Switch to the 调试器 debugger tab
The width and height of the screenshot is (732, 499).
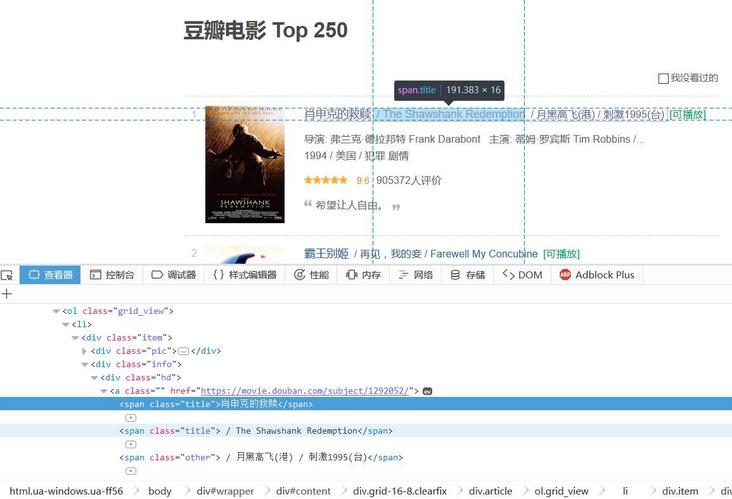click(174, 275)
